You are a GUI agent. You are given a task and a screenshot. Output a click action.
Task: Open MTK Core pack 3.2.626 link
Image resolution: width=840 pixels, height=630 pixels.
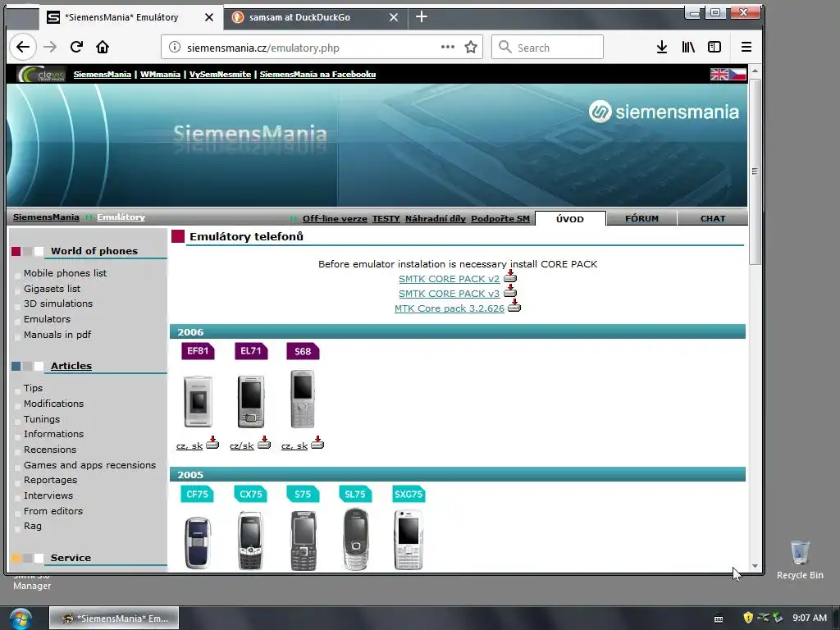pyautogui.click(x=450, y=308)
